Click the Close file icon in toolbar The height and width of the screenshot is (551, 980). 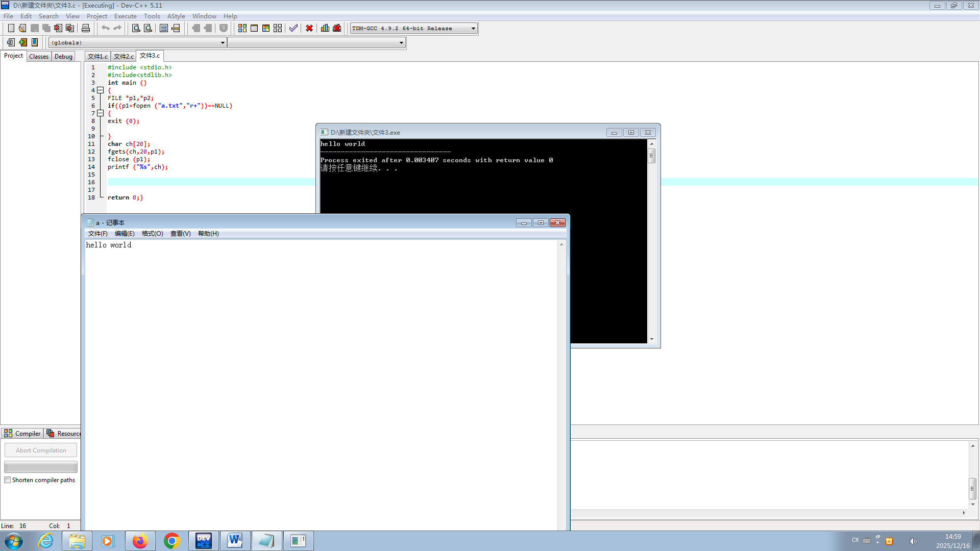click(58, 28)
